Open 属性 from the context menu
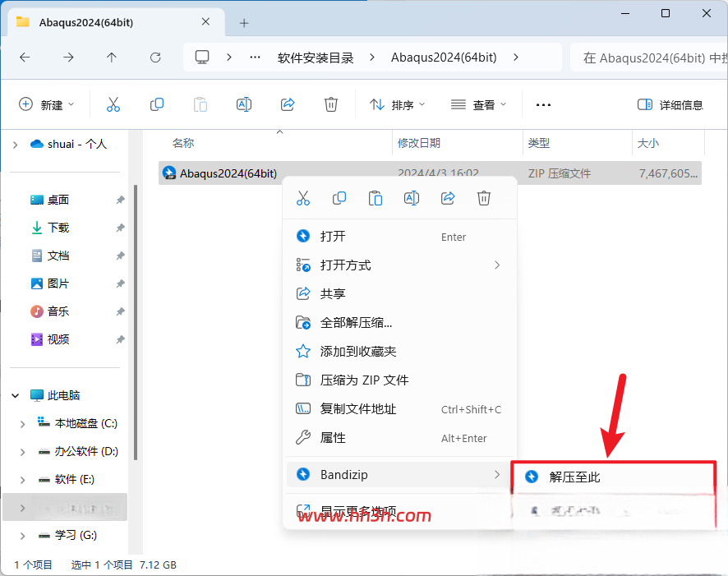This screenshot has width=728, height=576. click(x=399, y=438)
